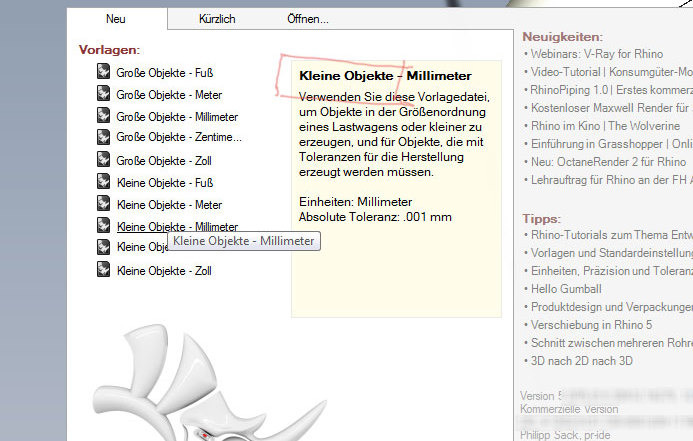Open the Video-Tutorial Konsumgüter news link
693x441 pixels.
point(611,72)
